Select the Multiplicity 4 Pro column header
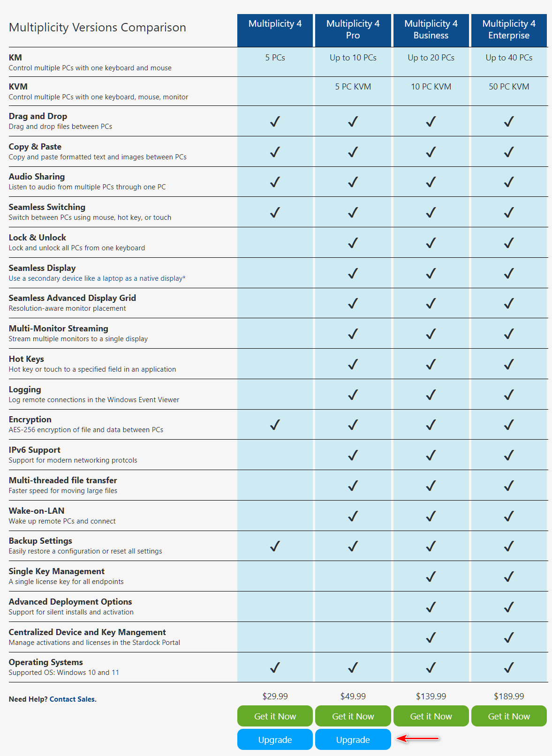Image resolution: width=552 pixels, height=756 pixels. tap(353, 30)
